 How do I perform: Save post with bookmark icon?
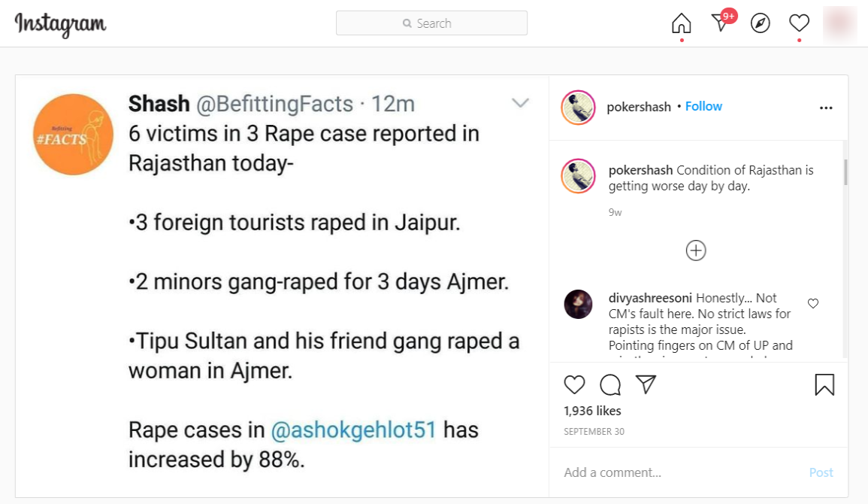pyautogui.click(x=824, y=385)
